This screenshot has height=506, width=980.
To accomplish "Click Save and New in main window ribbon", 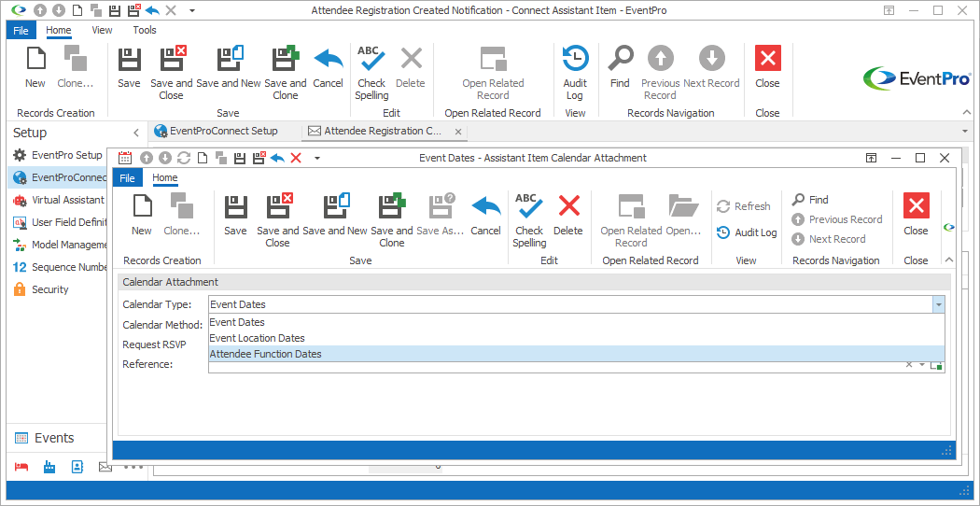I will (228, 67).
